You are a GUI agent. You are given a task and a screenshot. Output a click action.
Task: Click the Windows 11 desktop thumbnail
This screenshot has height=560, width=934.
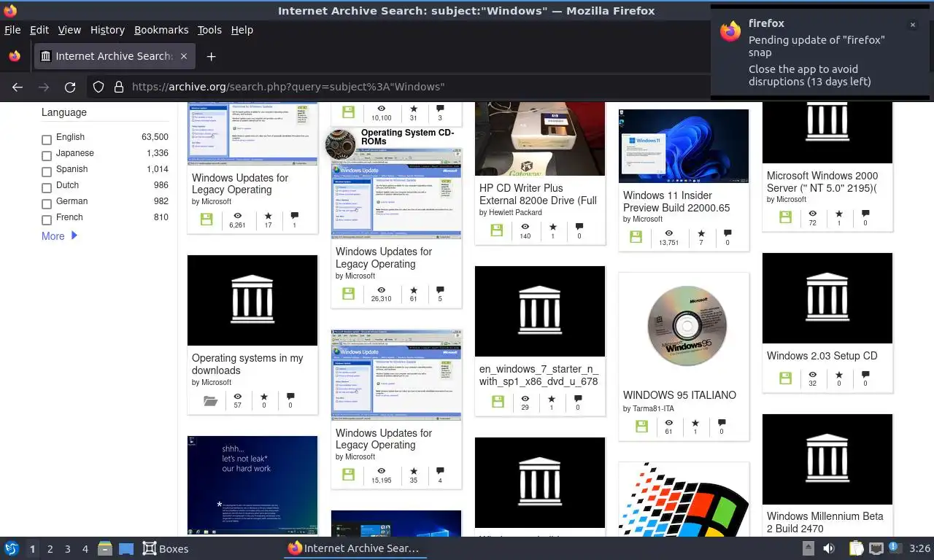684,146
